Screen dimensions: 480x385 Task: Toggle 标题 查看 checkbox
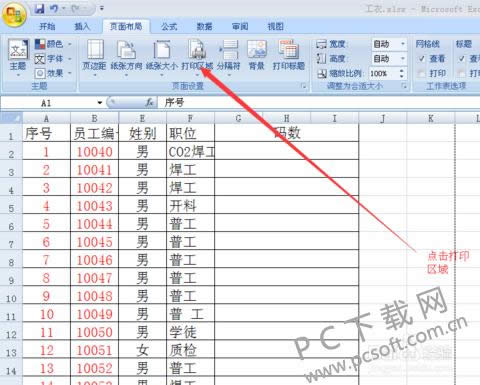click(462, 59)
